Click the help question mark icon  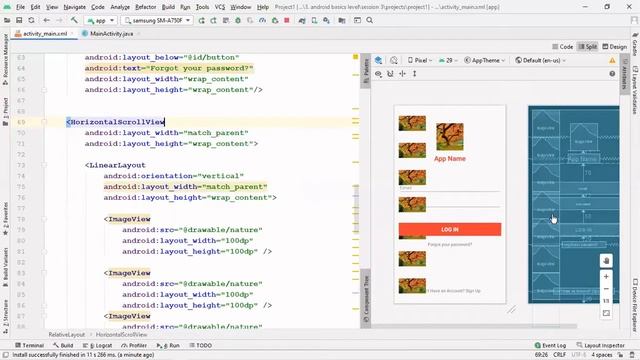[x=612, y=74]
